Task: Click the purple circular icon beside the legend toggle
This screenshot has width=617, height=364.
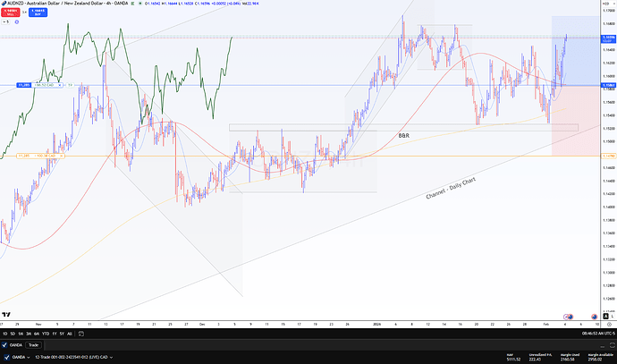Action: [16, 22]
